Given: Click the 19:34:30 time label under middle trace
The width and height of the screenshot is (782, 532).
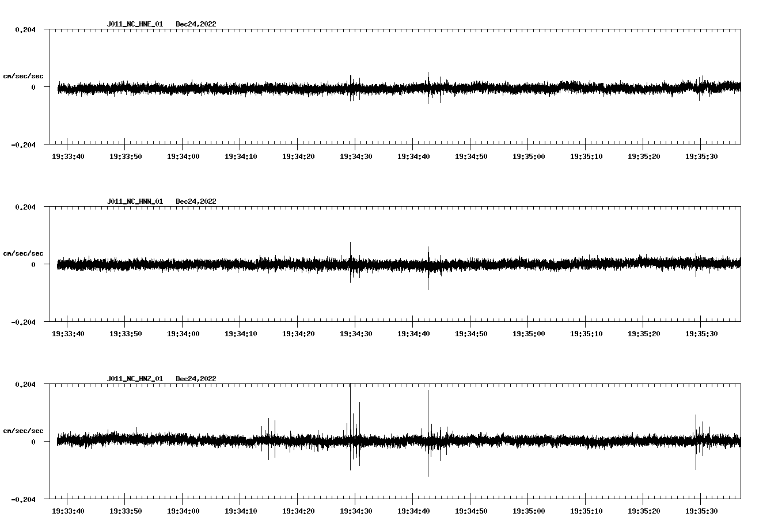Looking at the screenshot, I should coord(356,332).
